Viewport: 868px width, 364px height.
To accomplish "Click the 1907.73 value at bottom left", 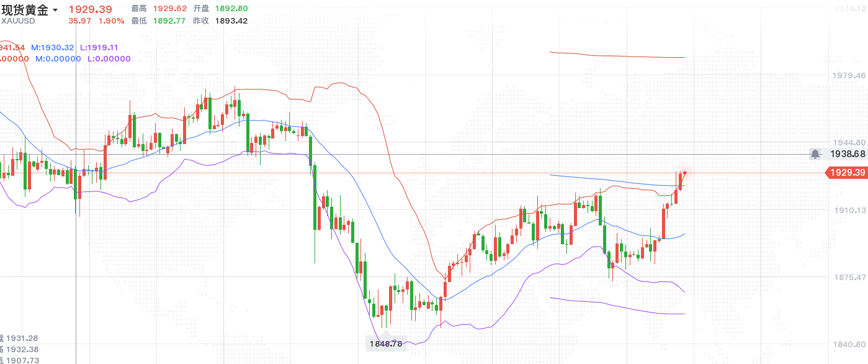I will [22, 360].
